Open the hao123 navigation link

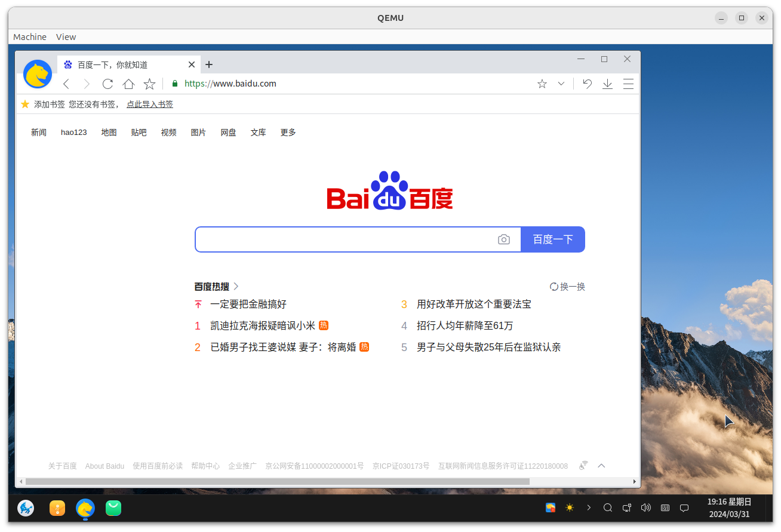coord(74,133)
